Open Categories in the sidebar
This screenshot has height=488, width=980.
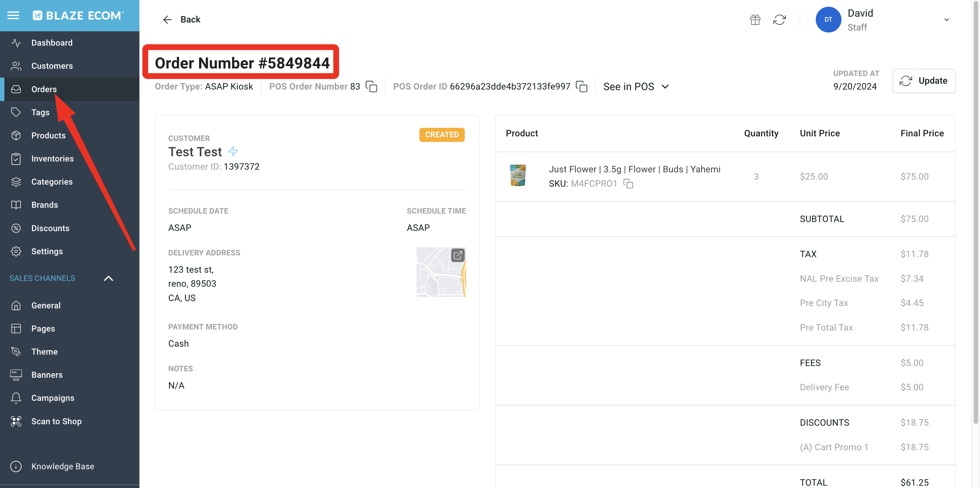click(70, 182)
